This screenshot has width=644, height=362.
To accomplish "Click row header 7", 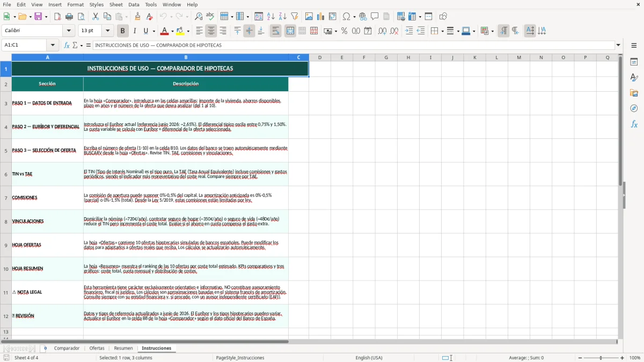I will [x=6, y=198].
